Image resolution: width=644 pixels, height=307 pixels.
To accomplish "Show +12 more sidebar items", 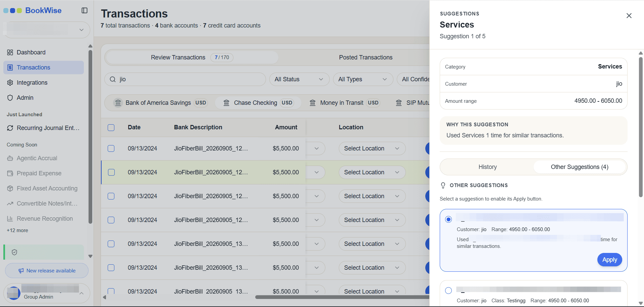I will click(x=17, y=230).
